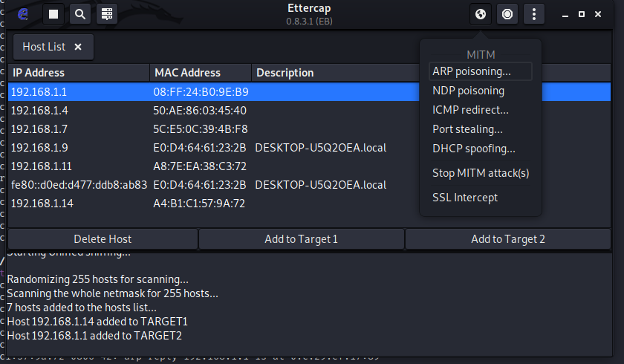Click Add to Target 2 button
The width and height of the screenshot is (624, 364).
[508, 239]
